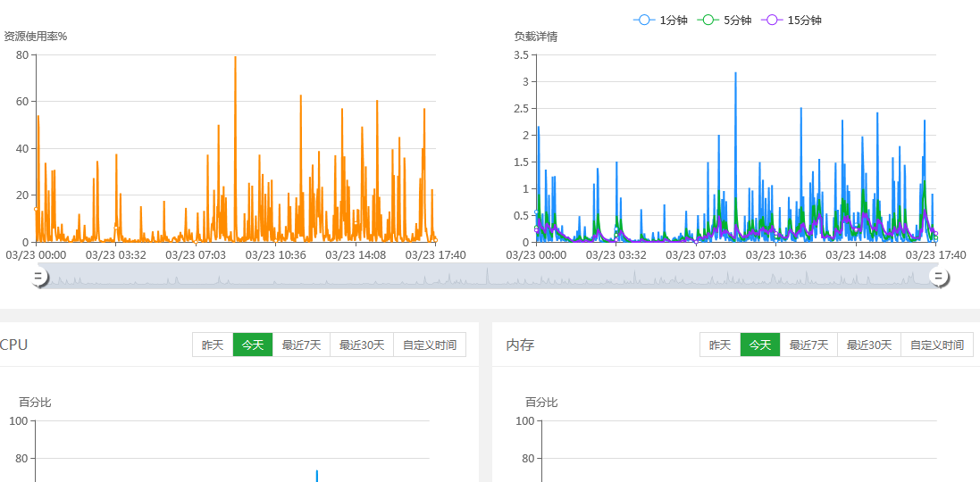Click the left handle of the time range slider
This screenshot has height=482, width=980.
(38, 278)
